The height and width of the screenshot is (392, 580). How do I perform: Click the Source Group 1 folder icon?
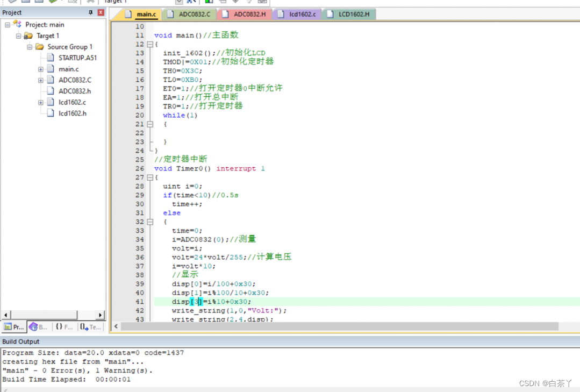pos(40,47)
